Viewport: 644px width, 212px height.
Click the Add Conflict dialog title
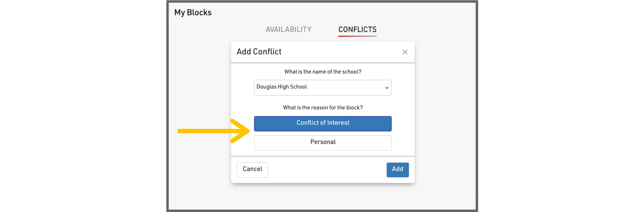coord(259,52)
